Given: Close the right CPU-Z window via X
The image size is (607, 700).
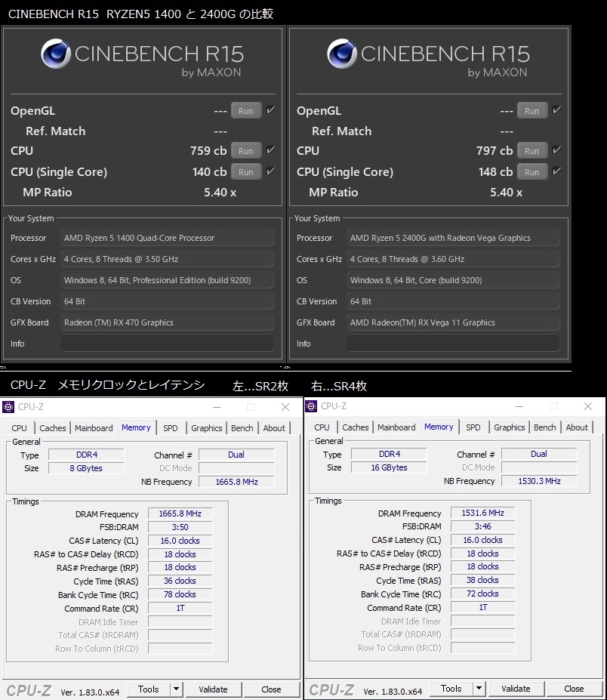Looking at the screenshot, I should (x=588, y=406).
